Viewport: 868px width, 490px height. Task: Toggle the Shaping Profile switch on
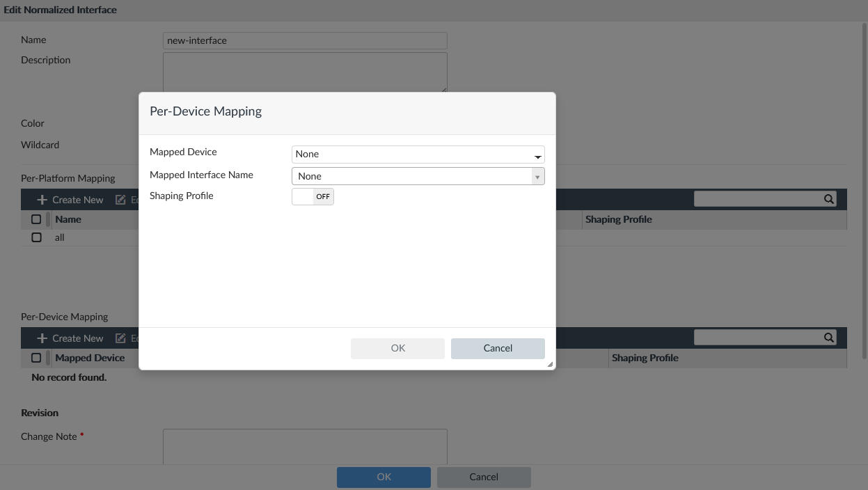(x=313, y=197)
